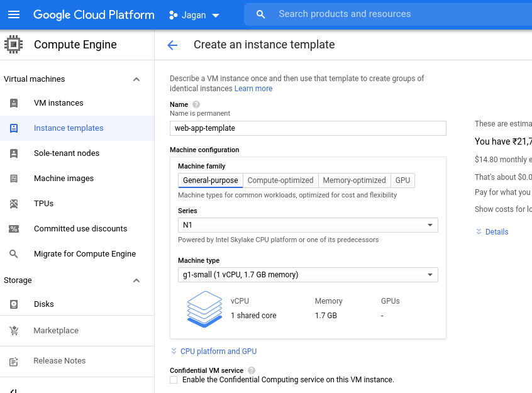532x393 pixels.
Task: Collapse the Virtual machines section
Action: click(136, 79)
